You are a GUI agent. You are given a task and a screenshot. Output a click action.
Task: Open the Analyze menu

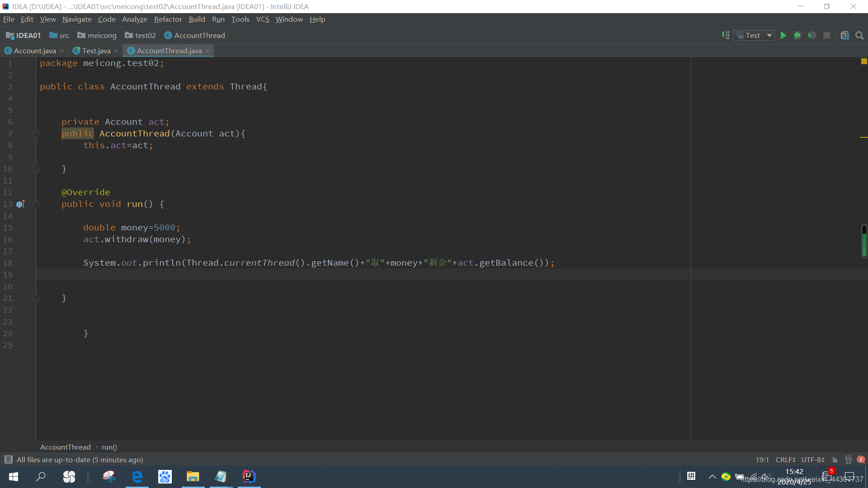tap(135, 19)
